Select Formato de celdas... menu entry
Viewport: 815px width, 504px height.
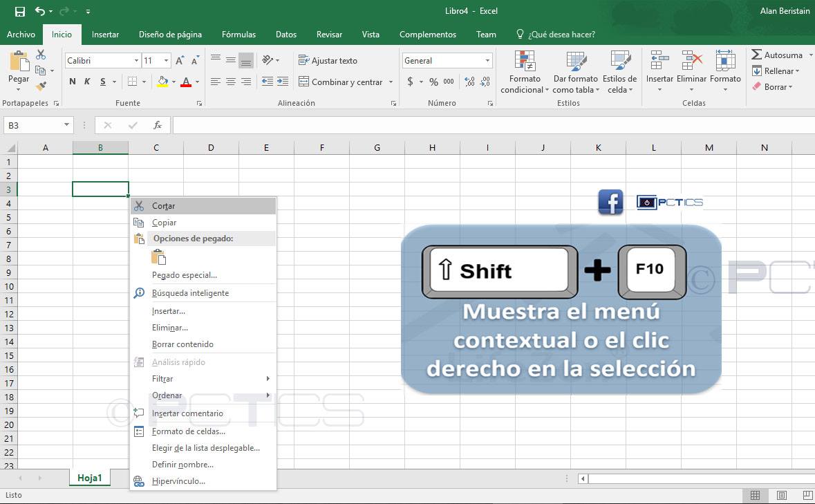[x=203, y=431]
